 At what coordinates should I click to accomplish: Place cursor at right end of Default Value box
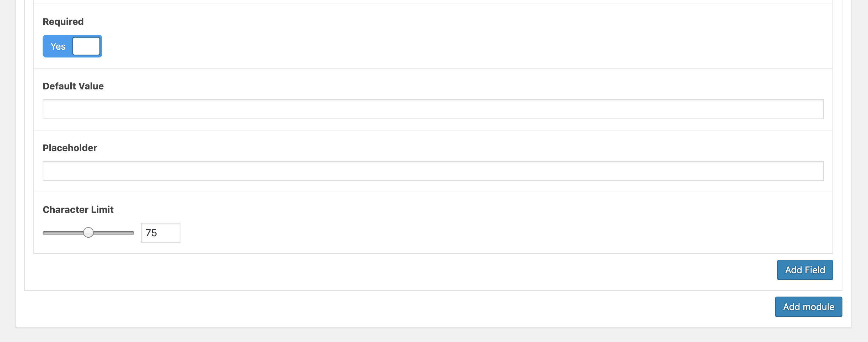[817, 109]
